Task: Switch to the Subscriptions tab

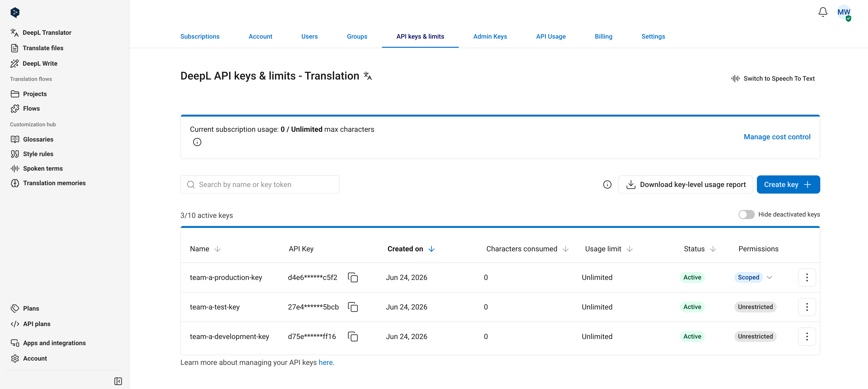Action: (200, 36)
